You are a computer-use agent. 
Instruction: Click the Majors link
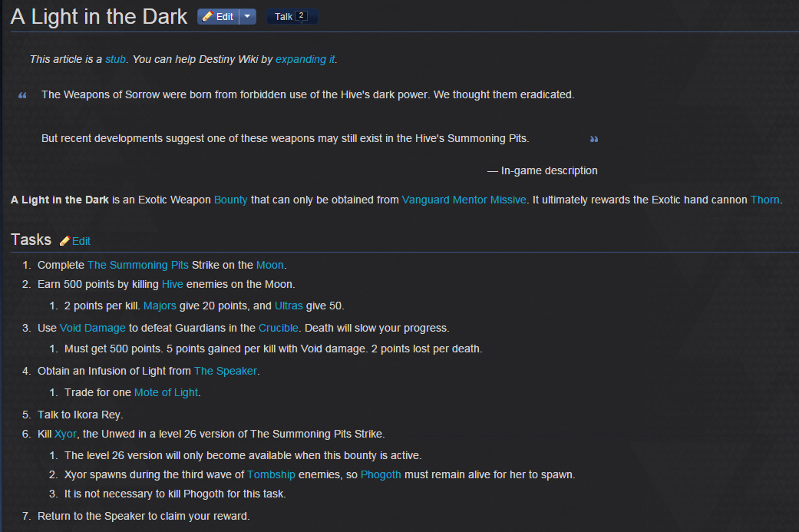coord(160,306)
